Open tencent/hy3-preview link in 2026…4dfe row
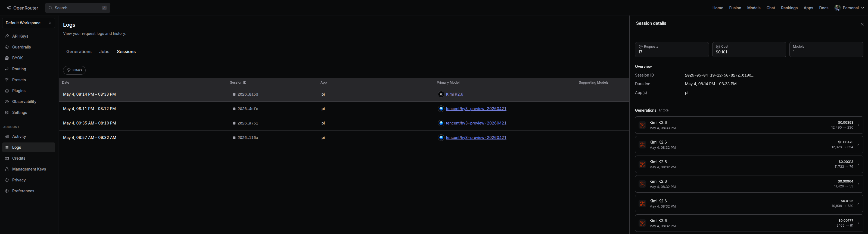This screenshot has height=234, width=868. [x=476, y=109]
